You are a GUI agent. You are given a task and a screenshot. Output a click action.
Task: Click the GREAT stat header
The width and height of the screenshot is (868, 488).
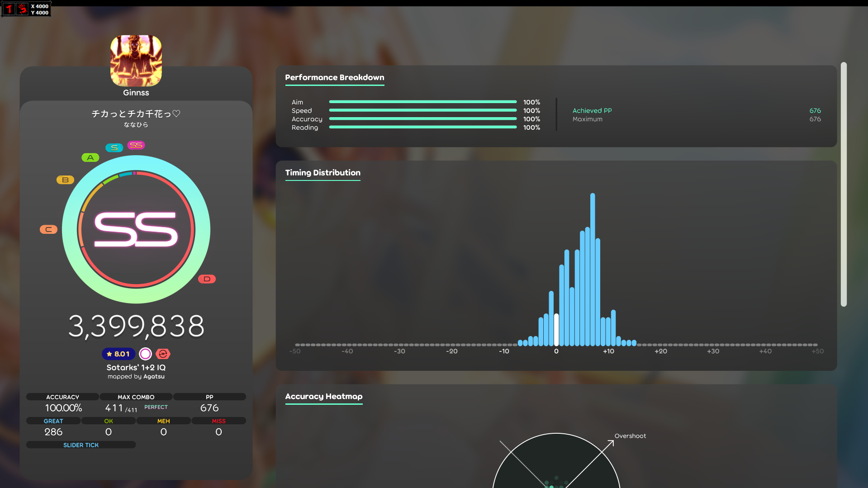tap(53, 421)
